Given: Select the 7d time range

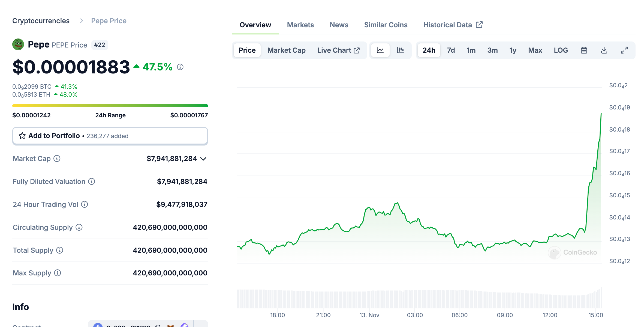Looking at the screenshot, I should click(x=451, y=50).
